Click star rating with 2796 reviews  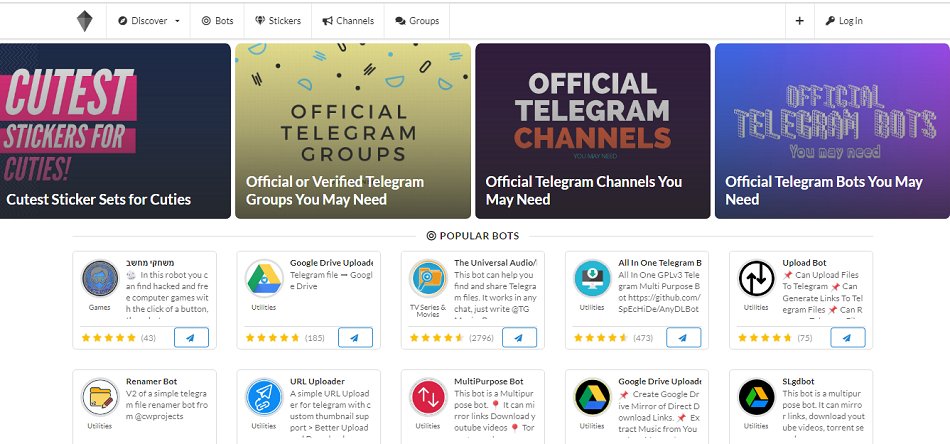(x=436, y=337)
